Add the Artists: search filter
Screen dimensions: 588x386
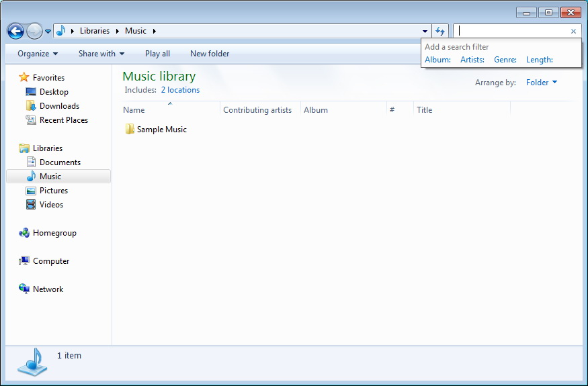point(472,60)
